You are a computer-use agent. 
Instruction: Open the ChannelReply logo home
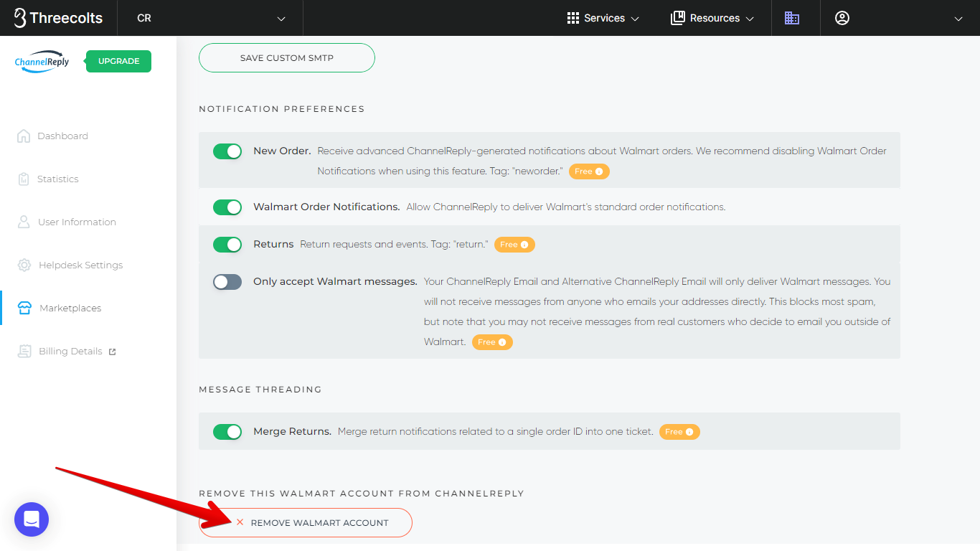pyautogui.click(x=42, y=61)
